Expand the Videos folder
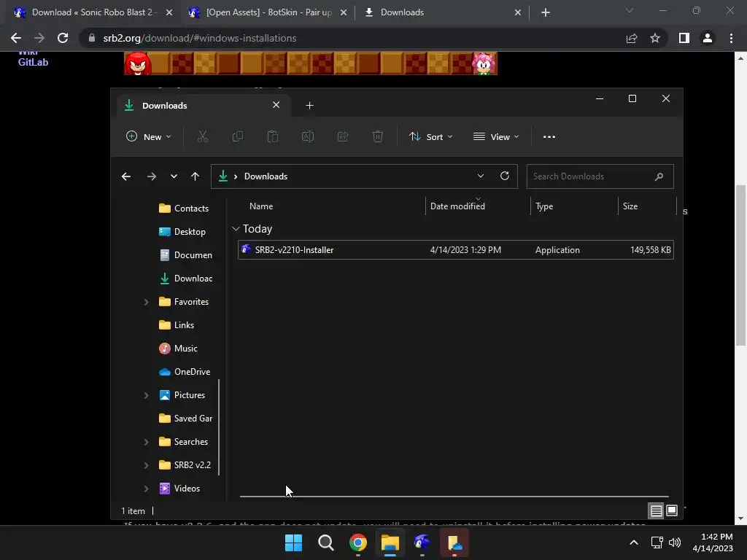This screenshot has width=747, height=560. pos(146,489)
